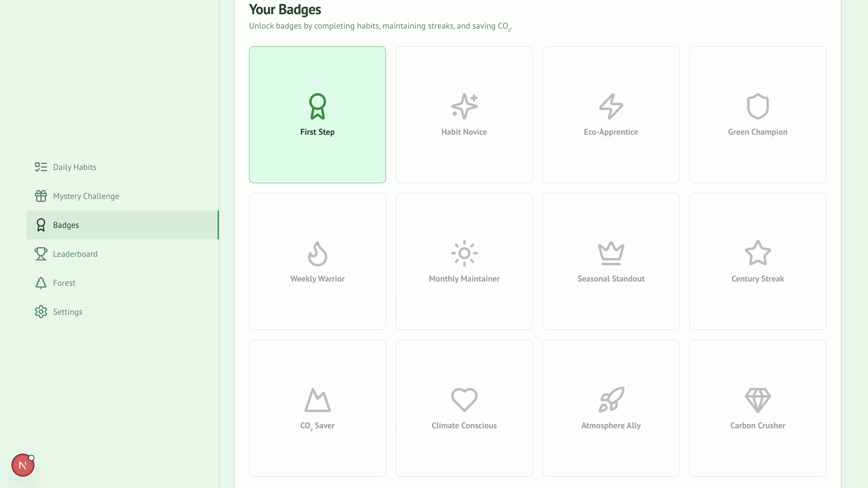Navigate to the Forest page
The image size is (868, 488).
pyautogui.click(x=64, y=283)
